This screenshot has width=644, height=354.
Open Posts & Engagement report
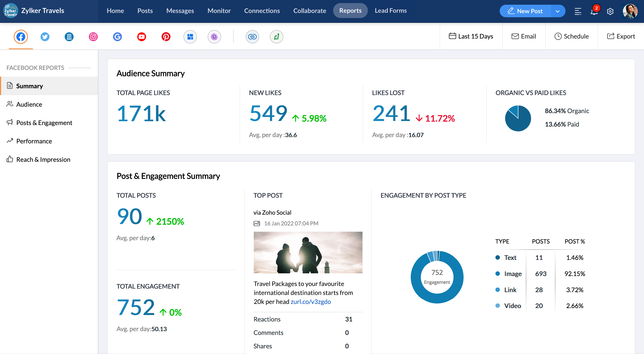tap(44, 123)
